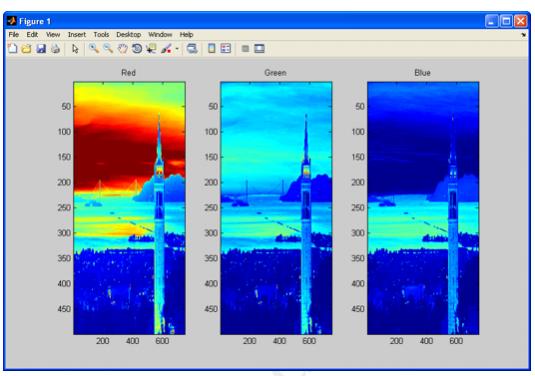Screen dimensions: 535x376
Task: Create a new figure with toolbar icon
Action: click(13, 49)
